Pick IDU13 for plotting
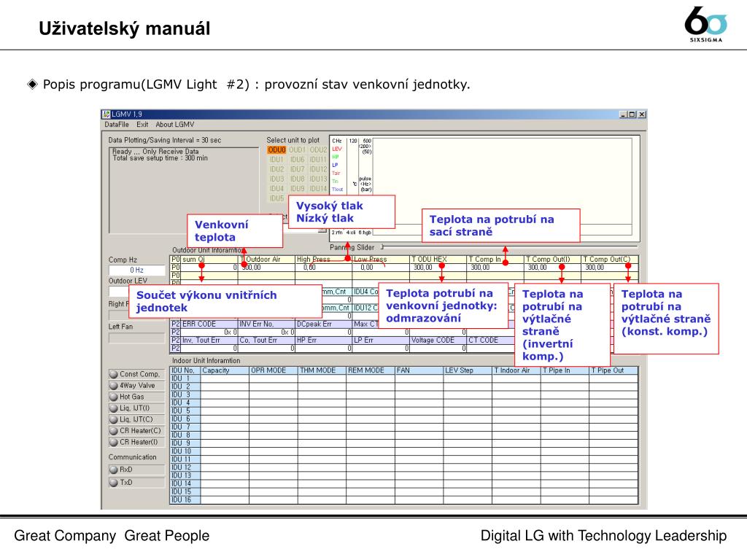 point(318,179)
